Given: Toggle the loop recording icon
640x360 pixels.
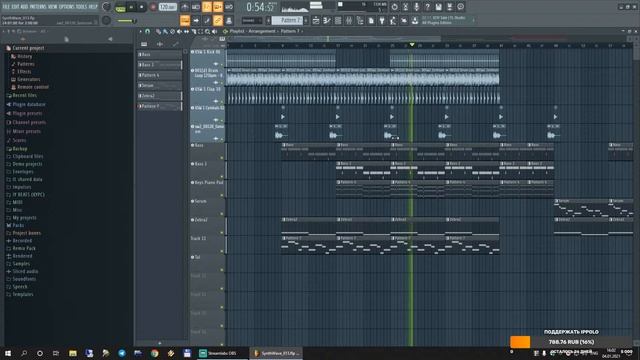Looking at the screenshot, I should pyautogui.click(x=229, y=7).
